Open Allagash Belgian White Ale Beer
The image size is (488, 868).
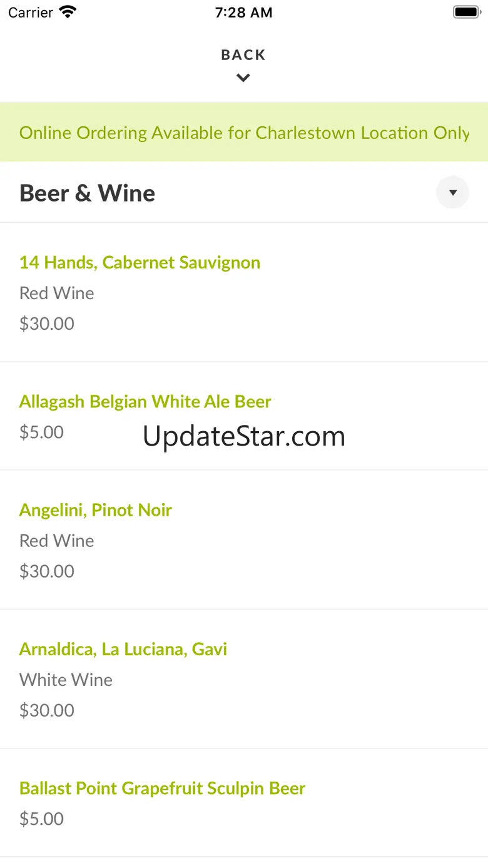[145, 401]
